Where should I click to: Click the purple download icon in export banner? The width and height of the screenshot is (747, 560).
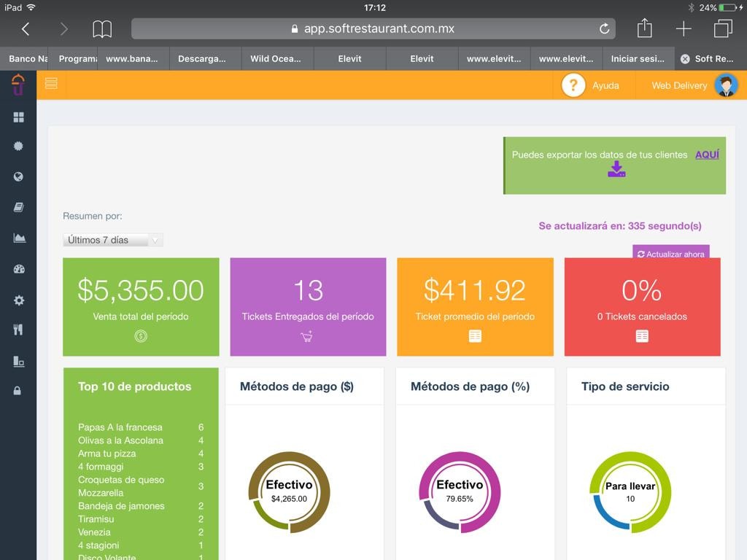pyautogui.click(x=616, y=169)
